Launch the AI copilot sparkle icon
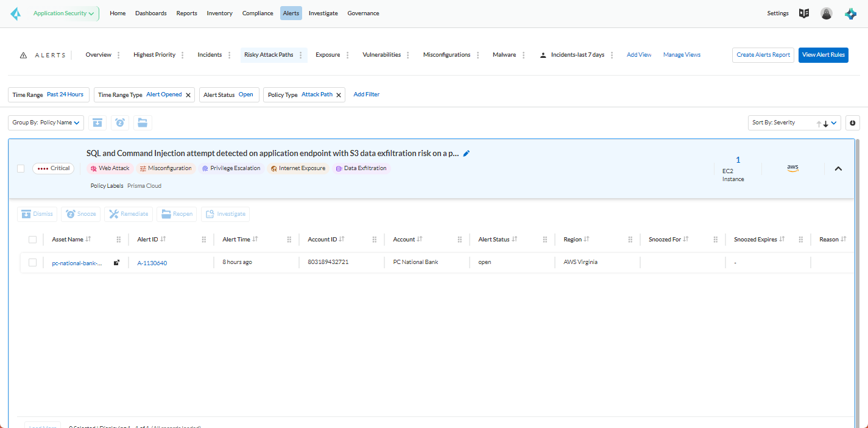Screen dimensions: 868x428 tap(850, 13)
